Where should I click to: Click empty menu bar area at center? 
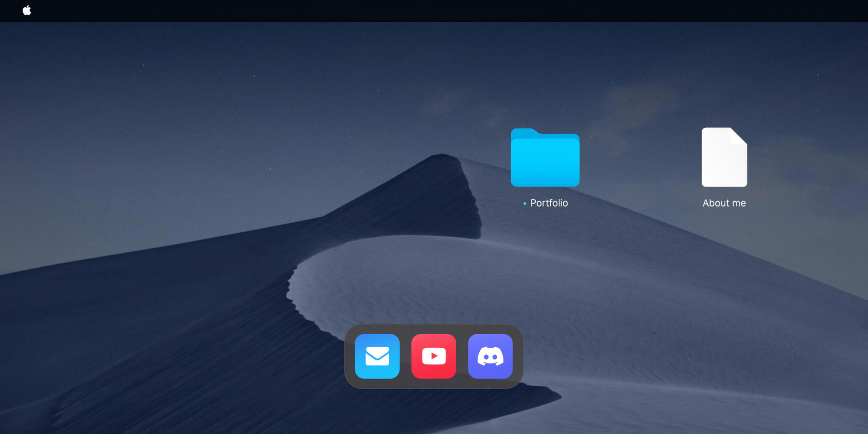point(434,11)
